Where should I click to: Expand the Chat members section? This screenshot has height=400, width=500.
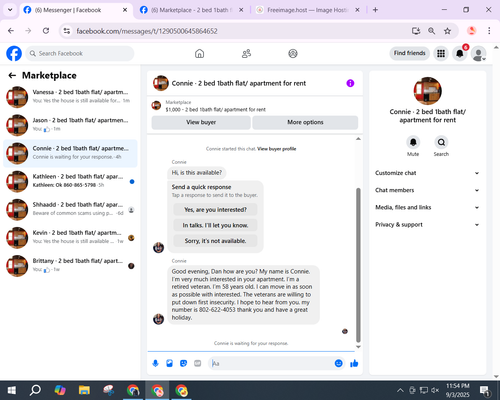pyautogui.click(x=427, y=190)
